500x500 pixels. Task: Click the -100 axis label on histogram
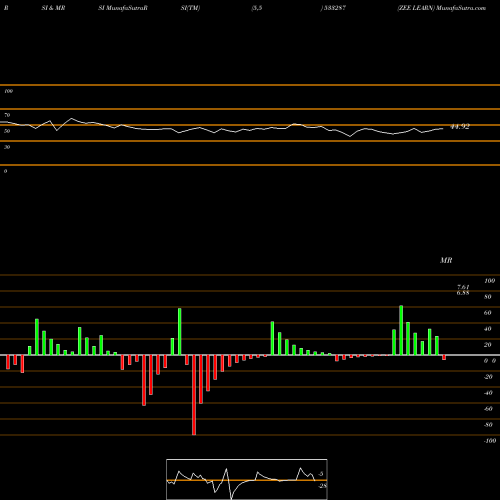[x=490, y=441]
